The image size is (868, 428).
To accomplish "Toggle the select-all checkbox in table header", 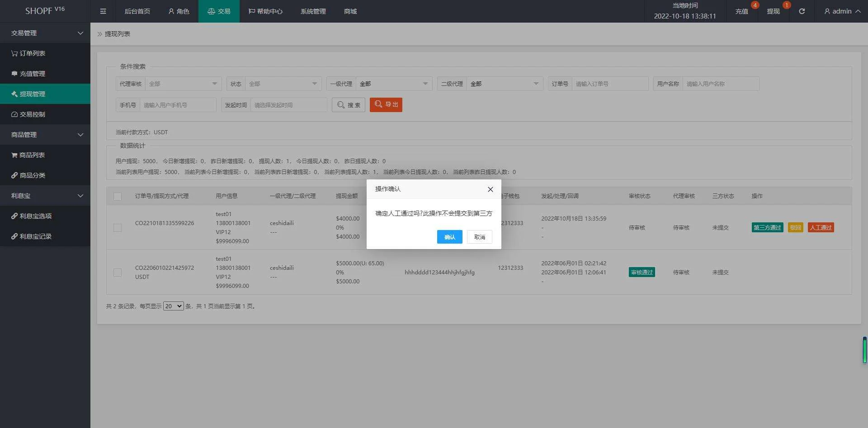I will [118, 197].
